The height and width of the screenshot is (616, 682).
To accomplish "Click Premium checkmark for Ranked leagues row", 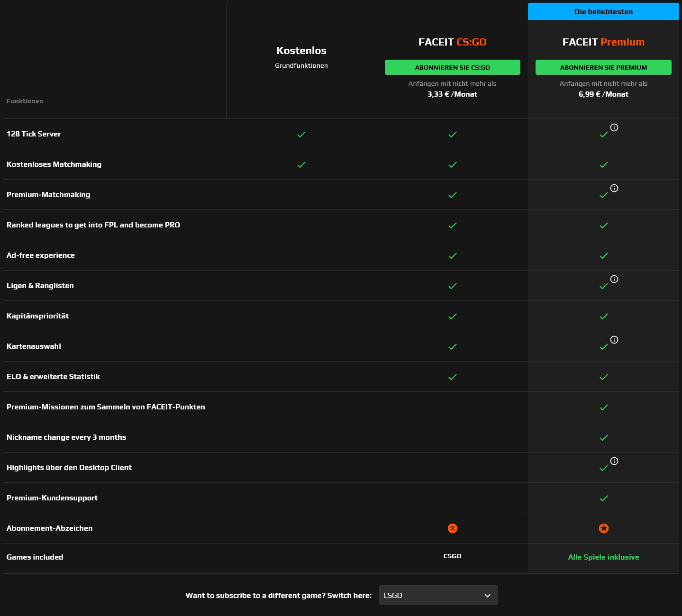I will tap(604, 226).
